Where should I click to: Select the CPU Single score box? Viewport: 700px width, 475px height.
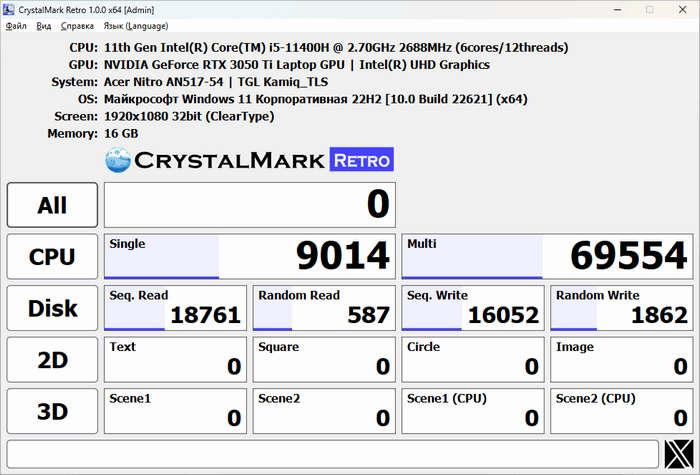(x=249, y=257)
